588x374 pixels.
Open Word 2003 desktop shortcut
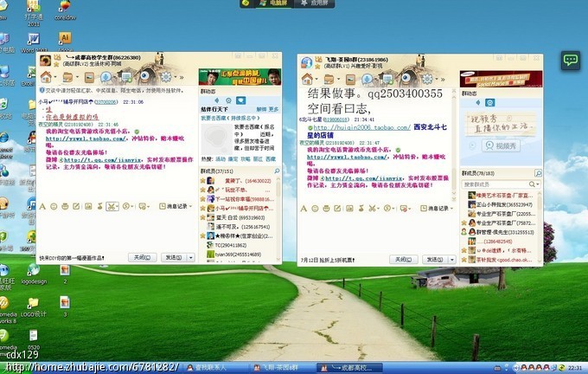click(34, 42)
